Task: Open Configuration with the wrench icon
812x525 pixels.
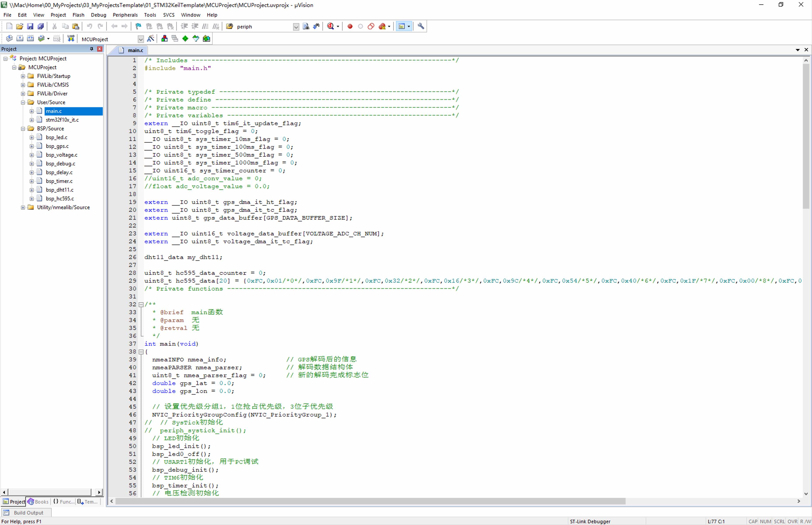Action: (421, 26)
